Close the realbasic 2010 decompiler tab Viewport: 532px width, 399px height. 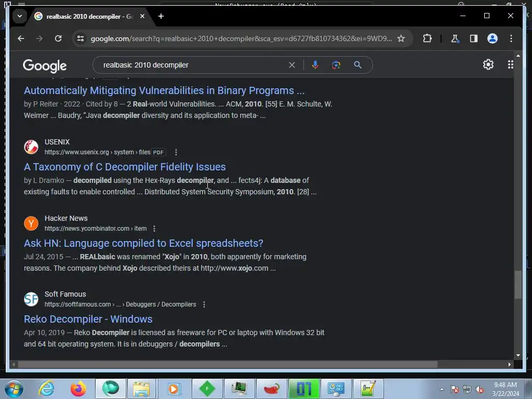142,16
